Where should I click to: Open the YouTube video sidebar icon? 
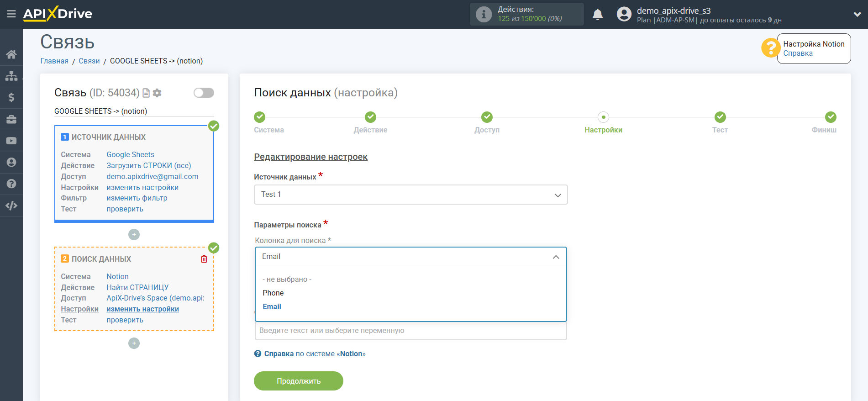pos(11,141)
